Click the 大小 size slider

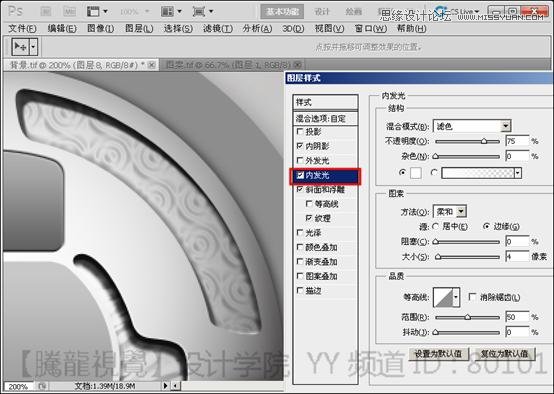[467, 257]
